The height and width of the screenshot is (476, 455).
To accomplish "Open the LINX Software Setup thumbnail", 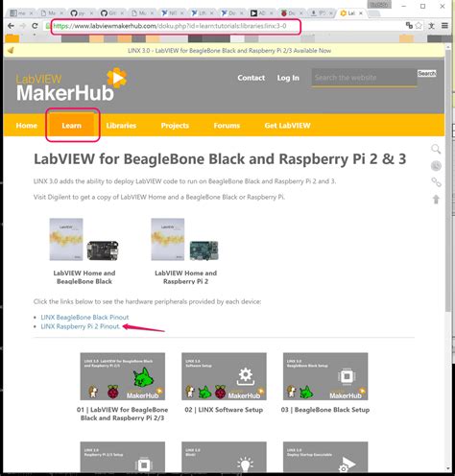I will coord(224,376).
